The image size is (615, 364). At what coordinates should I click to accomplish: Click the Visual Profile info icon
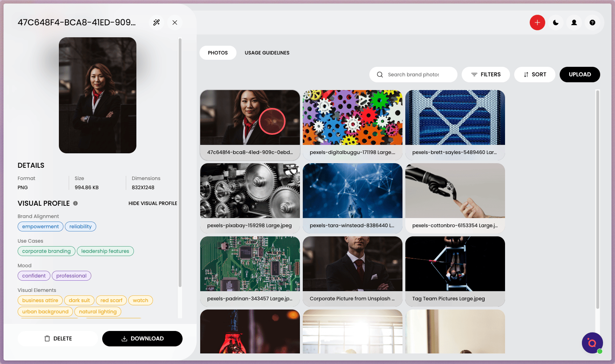click(x=75, y=204)
